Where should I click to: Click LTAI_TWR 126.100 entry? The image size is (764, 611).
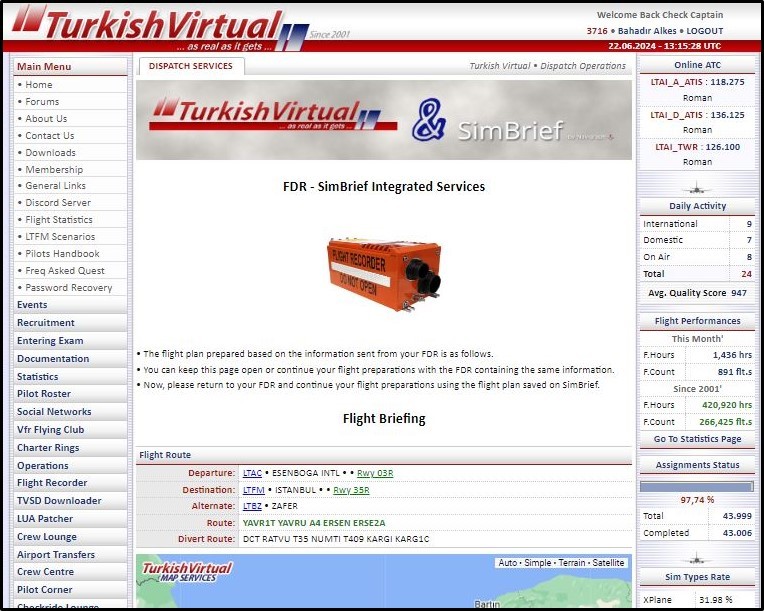(697, 147)
